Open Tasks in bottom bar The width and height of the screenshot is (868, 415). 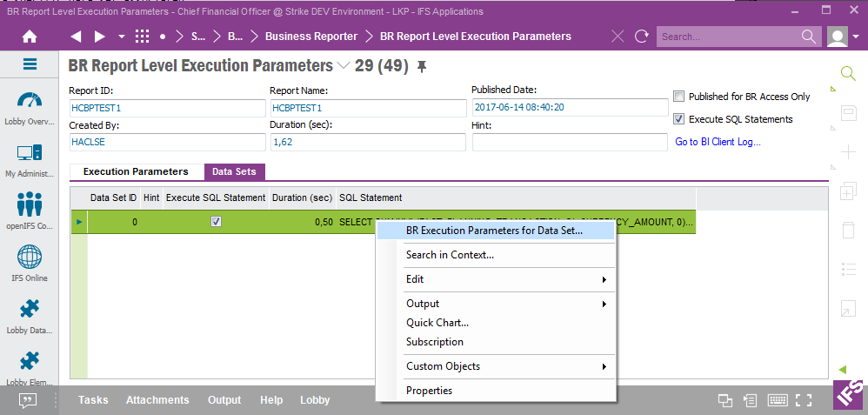point(93,400)
